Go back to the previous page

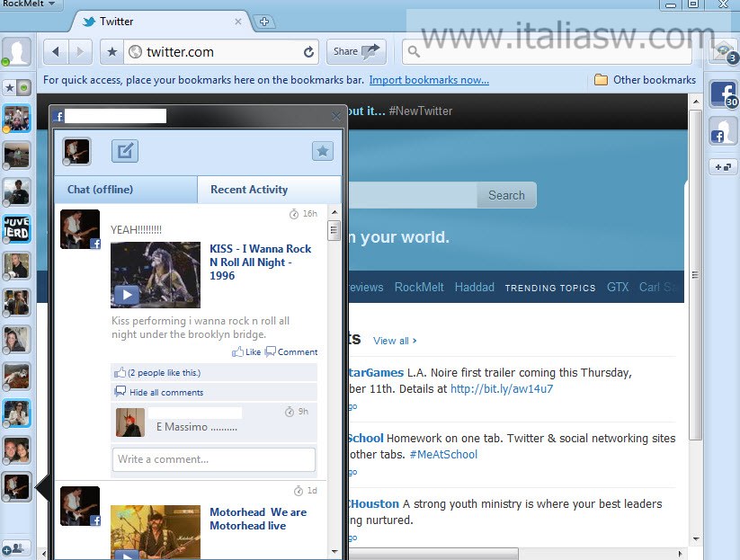(56, 51)
